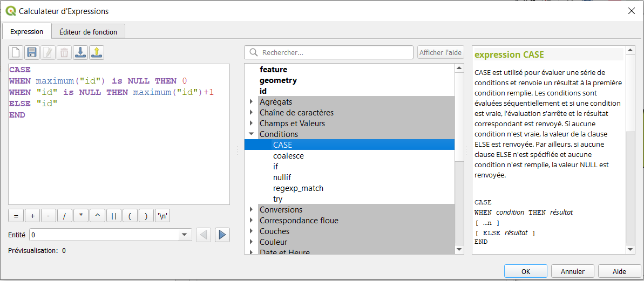Viewport: 644px width, 281px height.
Task: Insert the power ^ operator
Action: click(x=97, y=216)
